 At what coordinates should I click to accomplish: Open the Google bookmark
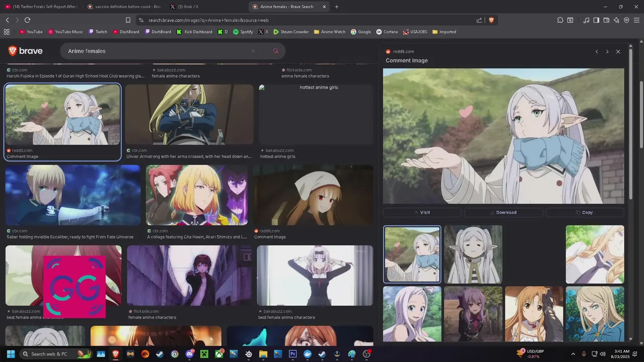point(361,32)
